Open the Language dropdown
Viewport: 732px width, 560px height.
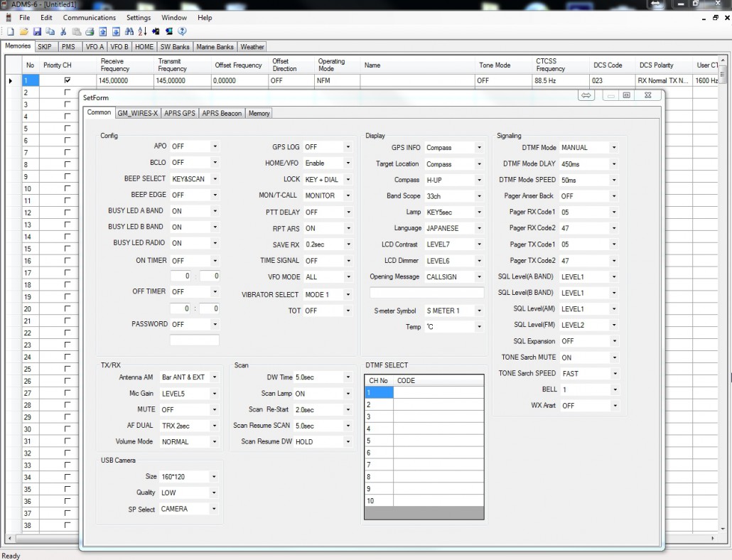479,228
